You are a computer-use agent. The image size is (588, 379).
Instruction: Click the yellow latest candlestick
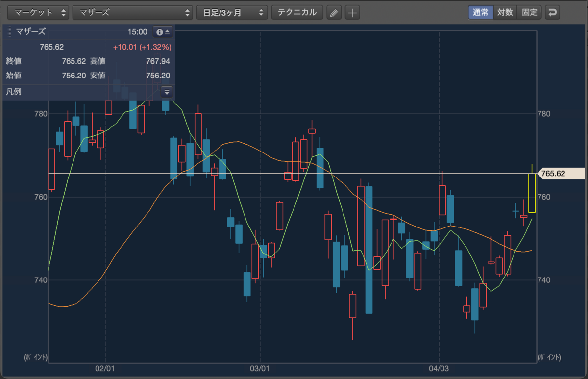tap(532, 193)
